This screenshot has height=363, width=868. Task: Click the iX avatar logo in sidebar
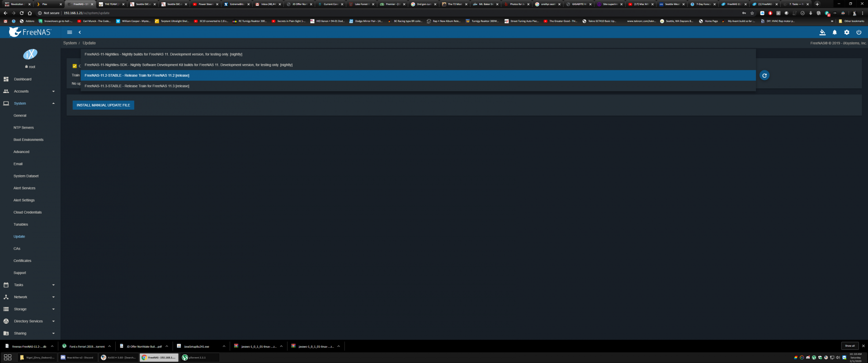pyautogui.click(x=30, y=54)
